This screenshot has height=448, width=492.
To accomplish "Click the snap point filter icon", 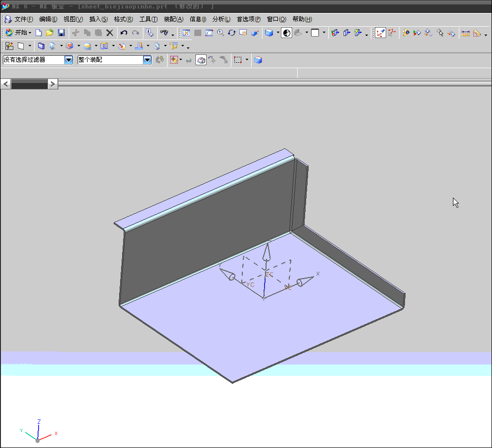I will point(174,60).
